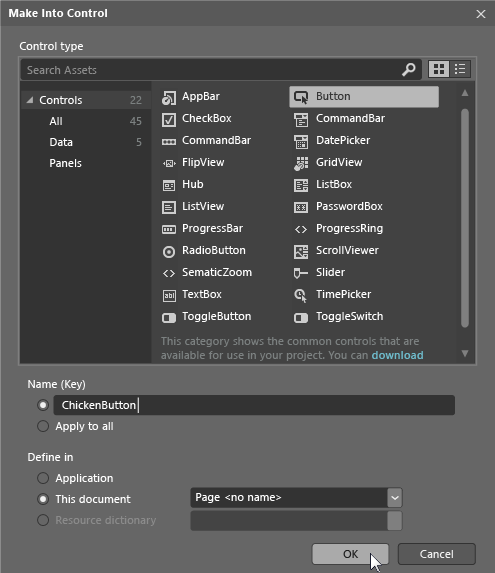Click the ProgressRing control icon
This screenshot has height=573, width=495.
pyautogui.click(x=301, y=229)
